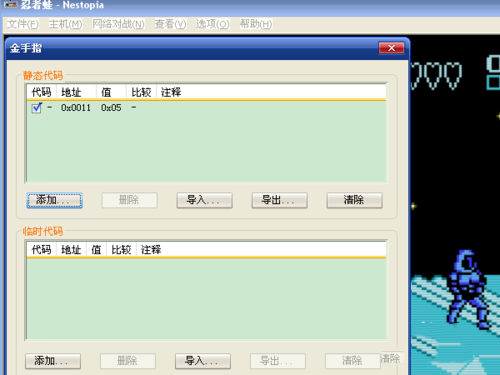The width and height of the screenshot is (500, 375).
Task: Sort temporary codes by 地址 column
Action: coord(72,249)
